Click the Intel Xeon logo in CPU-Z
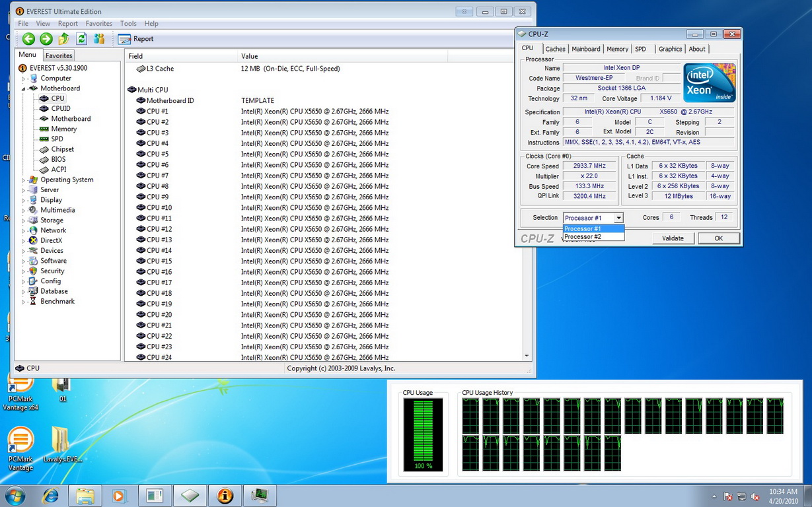Image resolution: width=812 pixels, height=507 pixels. [710, 83]
